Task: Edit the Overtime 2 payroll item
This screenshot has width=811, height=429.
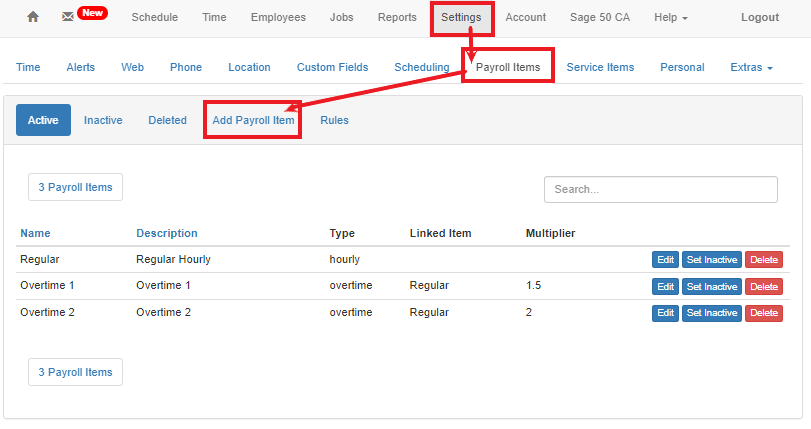Action: 665,313
